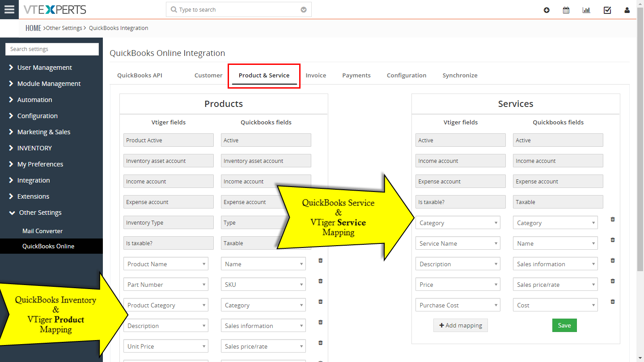Delete the services Category mapping row

(x=613, y=219)
